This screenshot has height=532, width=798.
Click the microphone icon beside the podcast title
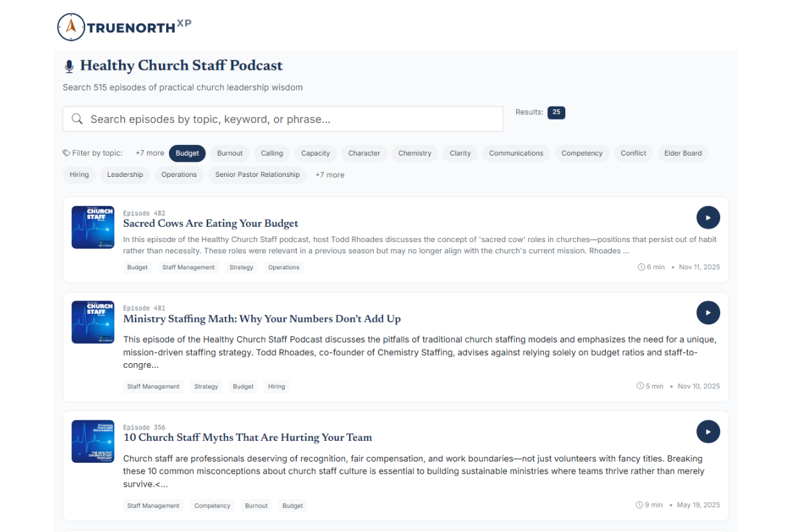(x=69, y=65)
